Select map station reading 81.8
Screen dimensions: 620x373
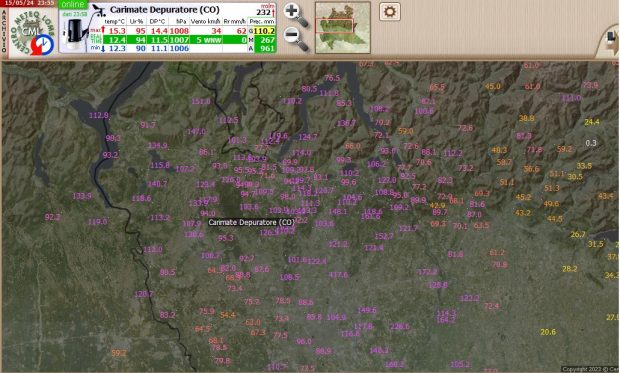point(455,254)
